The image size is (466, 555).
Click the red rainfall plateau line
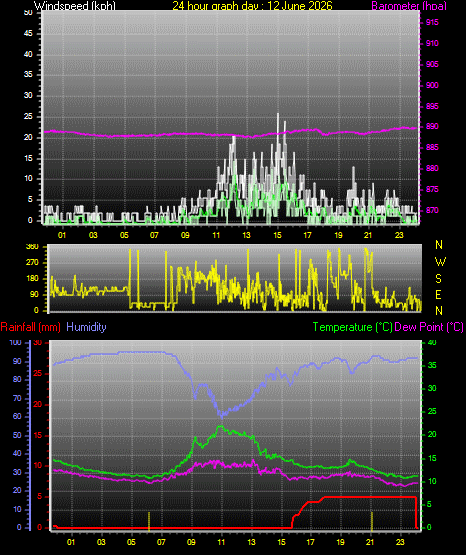tap(370, 497)
